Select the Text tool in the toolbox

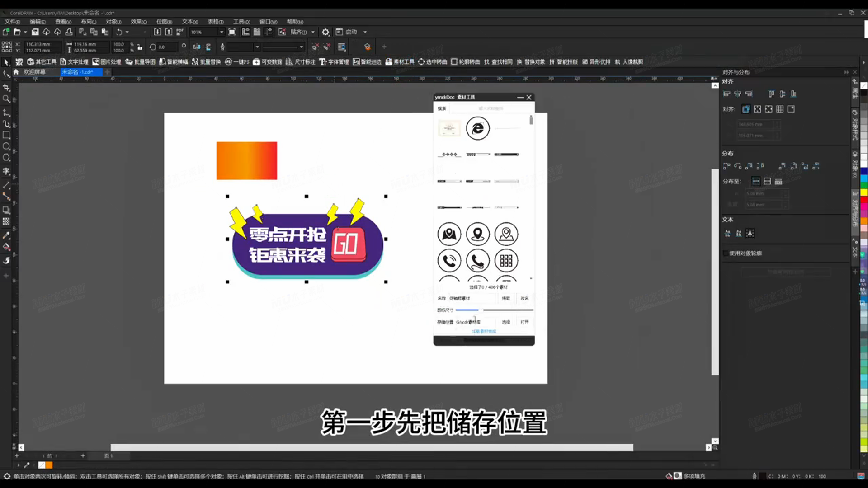(6, 171)
